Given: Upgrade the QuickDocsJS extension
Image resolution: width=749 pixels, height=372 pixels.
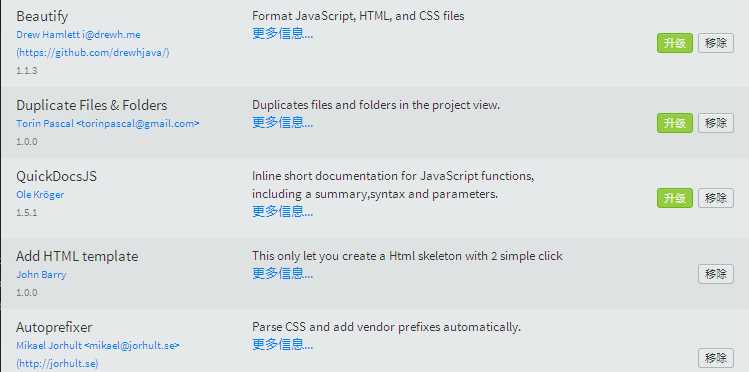Looking at the screenshot, I should click(x=674, y=198).
